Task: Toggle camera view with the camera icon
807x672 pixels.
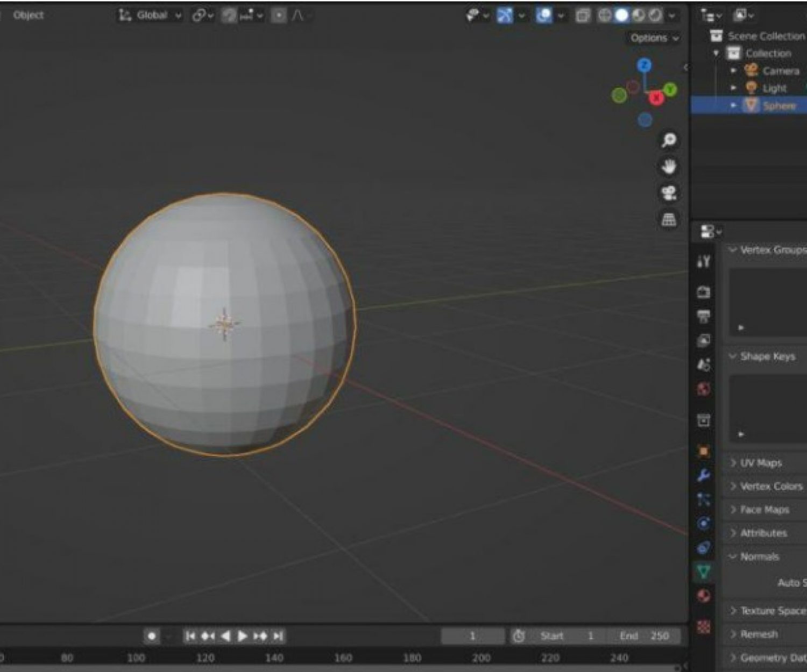Action: click(x=669, y=193)
